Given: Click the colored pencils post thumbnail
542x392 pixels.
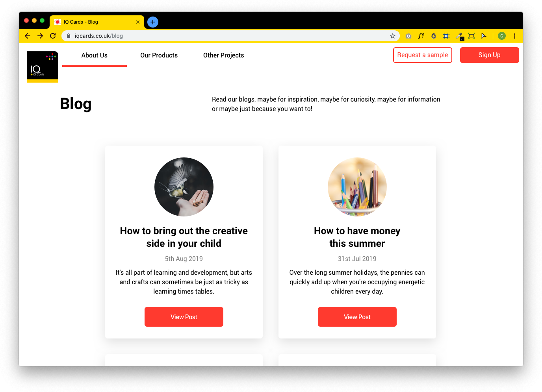Looking at the screenshot, I should pos(357,187).
